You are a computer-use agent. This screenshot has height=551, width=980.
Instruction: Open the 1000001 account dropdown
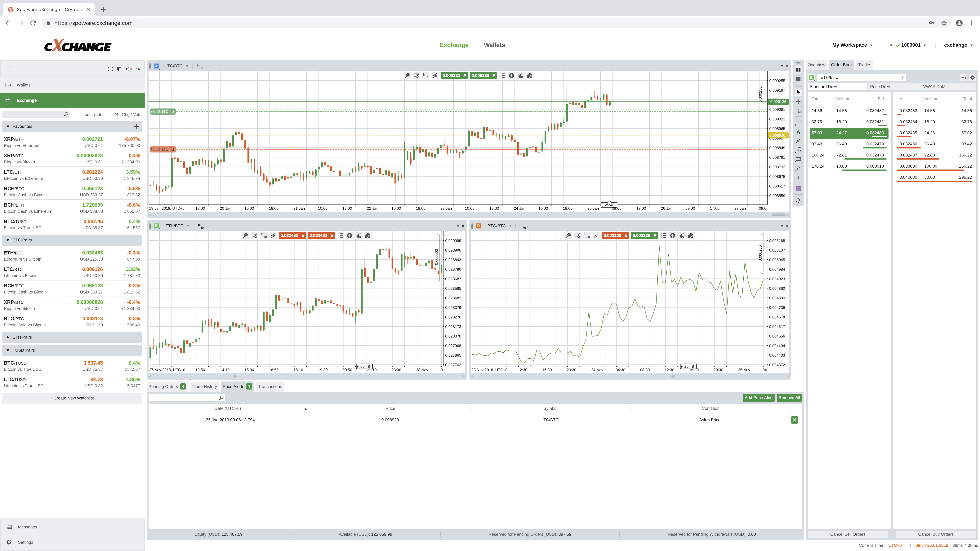[x=911, y=45]
